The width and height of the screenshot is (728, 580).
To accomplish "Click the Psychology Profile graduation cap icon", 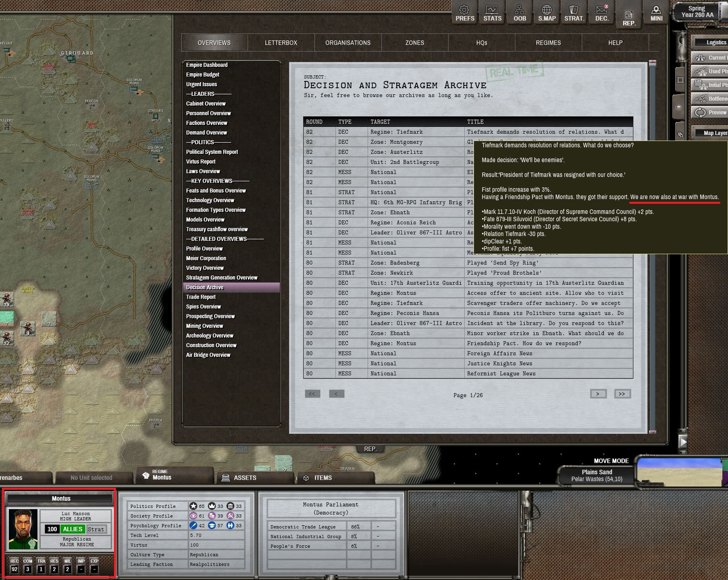I will 212,525.
